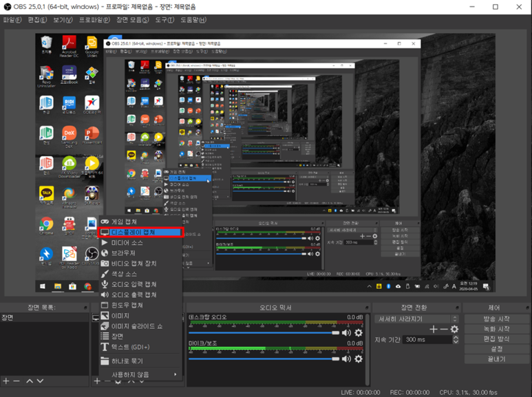Click the Acrobat Reader DC preview icon
532x397 pixels.
pos(70,46)
